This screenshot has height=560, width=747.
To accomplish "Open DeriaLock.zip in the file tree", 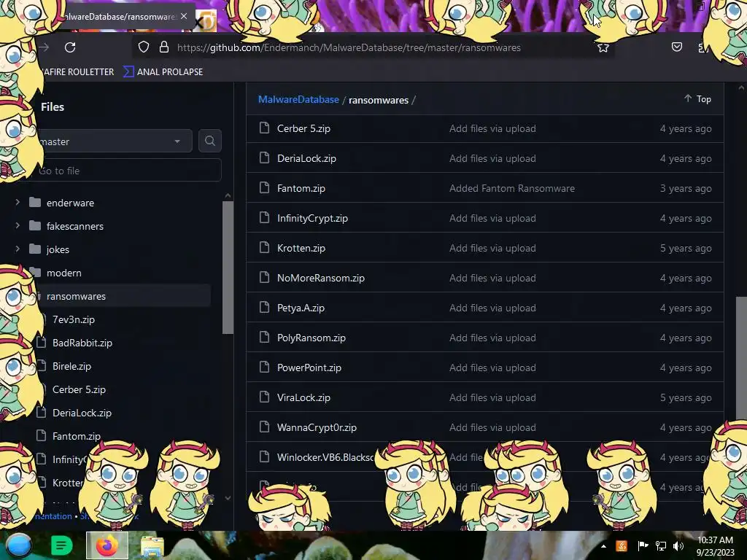I will 82,413.
